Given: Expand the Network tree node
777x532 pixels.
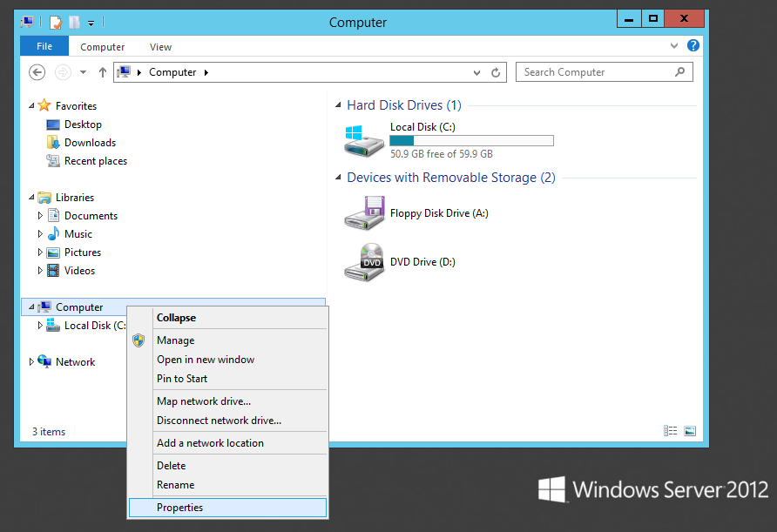Looking at the screenshot, I should (x=31, y=362).
